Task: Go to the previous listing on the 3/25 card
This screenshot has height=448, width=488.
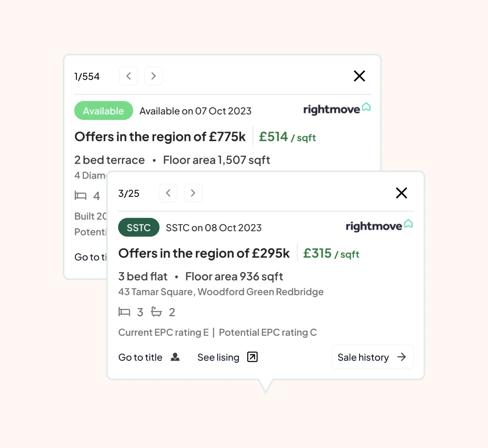Action: click(168, 193)
